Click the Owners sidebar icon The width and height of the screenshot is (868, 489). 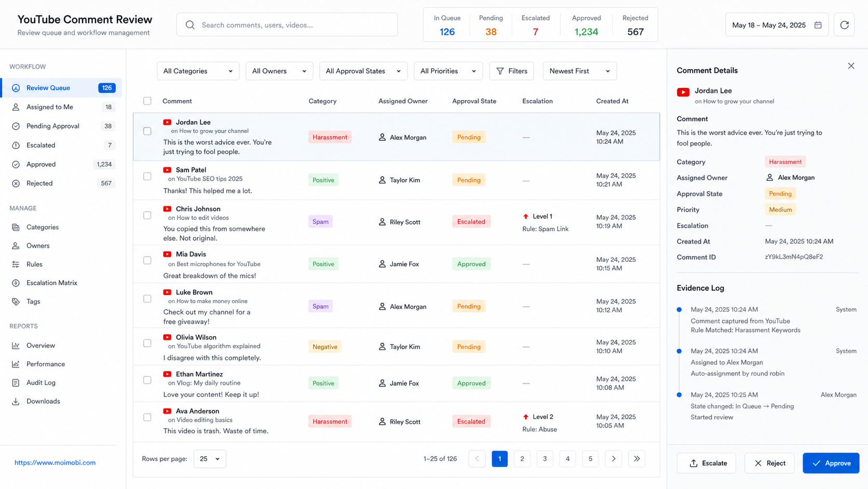(x=16, y=246)
